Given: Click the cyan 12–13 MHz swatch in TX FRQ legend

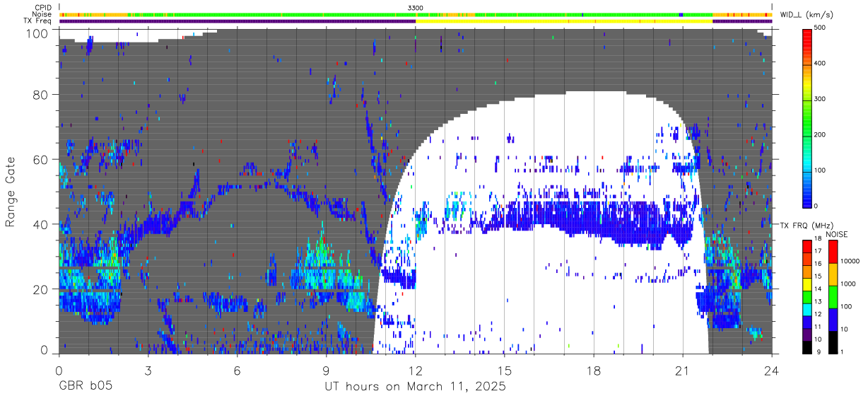Looking at the screenshot, I should click(807, 308).
